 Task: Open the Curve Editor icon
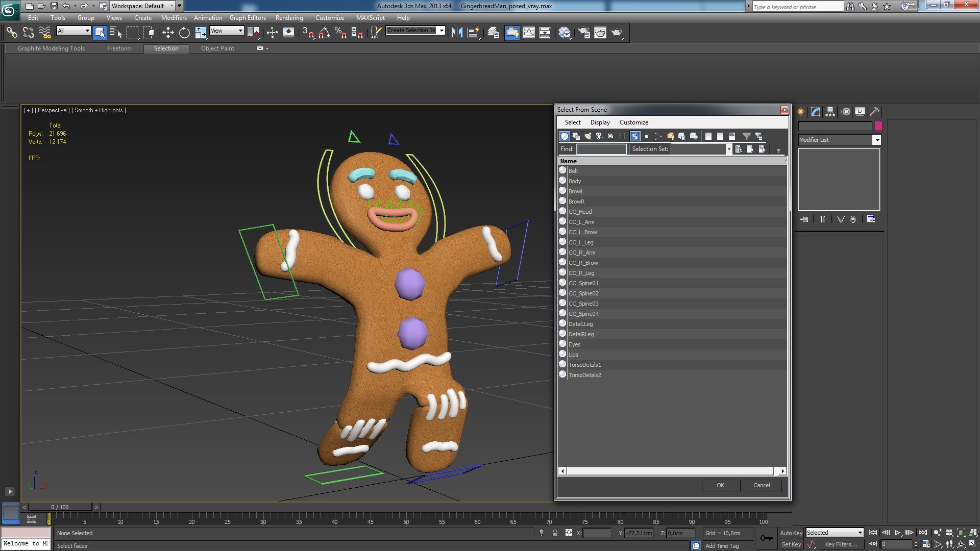click(529, 33)
